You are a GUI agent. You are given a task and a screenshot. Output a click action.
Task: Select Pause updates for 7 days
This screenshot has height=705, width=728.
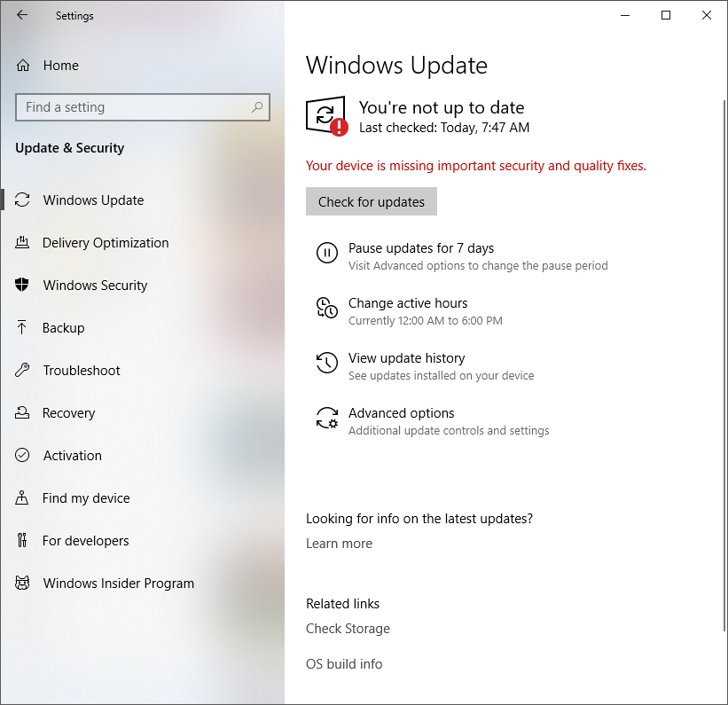463,256
